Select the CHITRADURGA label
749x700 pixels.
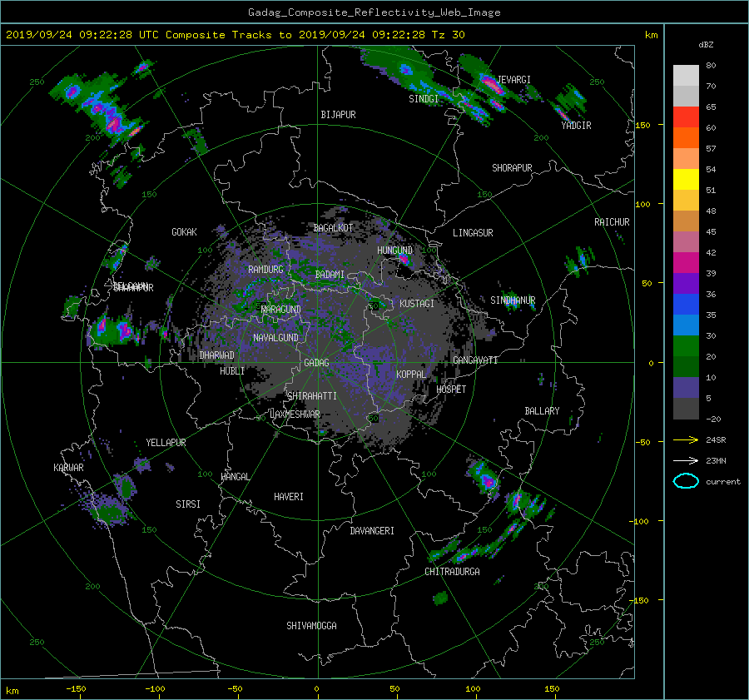pos(452,572)
